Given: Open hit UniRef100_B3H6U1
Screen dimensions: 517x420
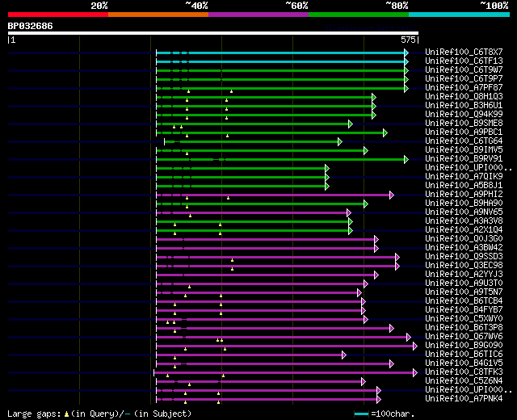Looking at the screenshot, I should point(464,106).
